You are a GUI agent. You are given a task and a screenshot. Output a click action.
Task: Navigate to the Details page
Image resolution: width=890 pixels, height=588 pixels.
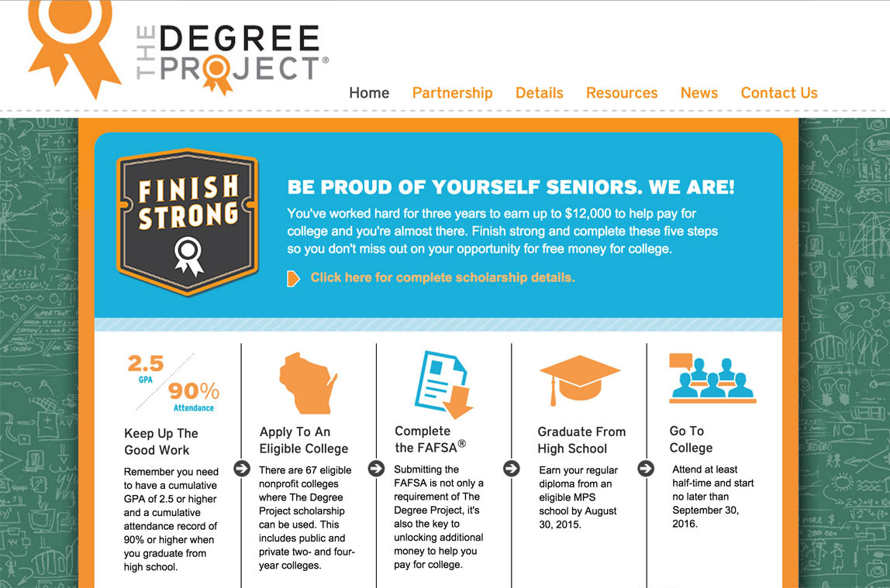[539, 93]
